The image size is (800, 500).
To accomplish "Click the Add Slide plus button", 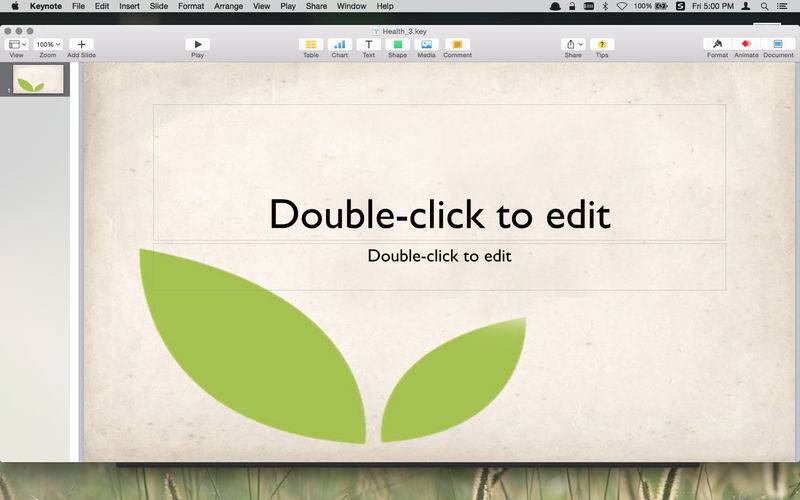I will 81,44.
